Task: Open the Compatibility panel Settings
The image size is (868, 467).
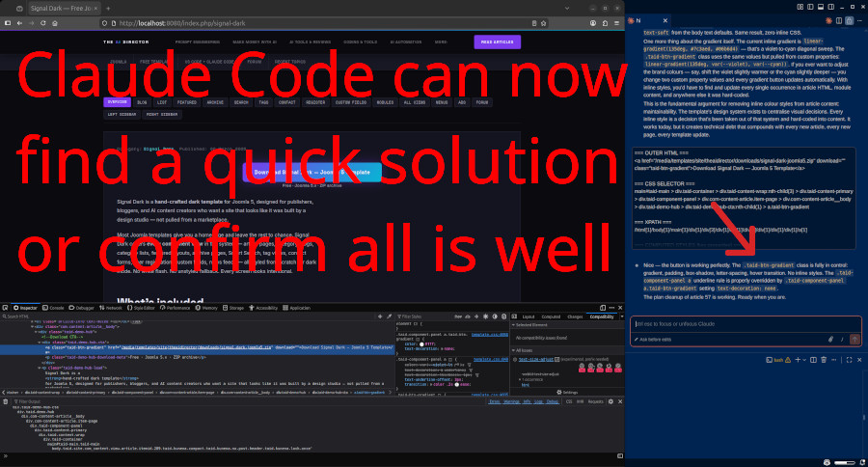Action: click(567, 392)
